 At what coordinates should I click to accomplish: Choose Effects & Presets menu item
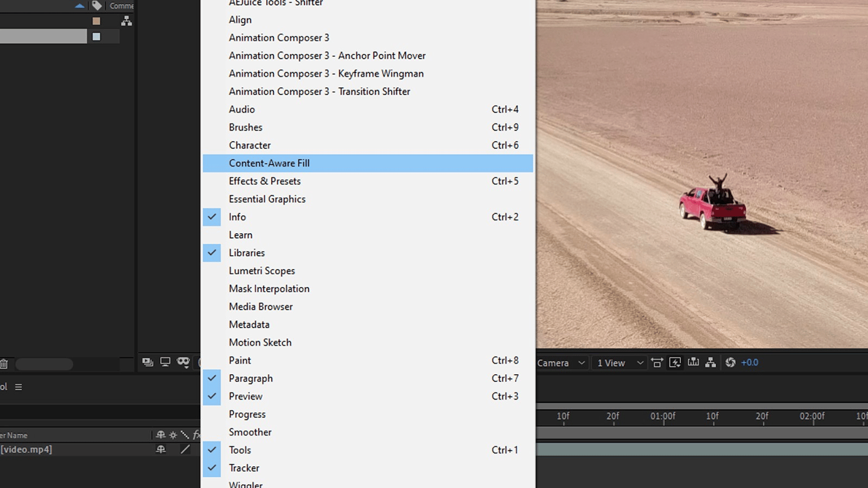pyautogui.click(x=265, y=181)
